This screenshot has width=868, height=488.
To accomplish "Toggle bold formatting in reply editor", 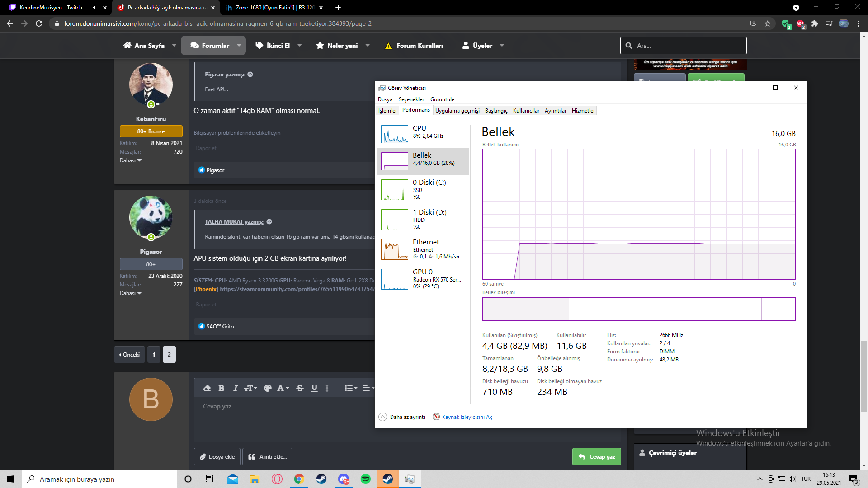I will click(x=221, y=388).
